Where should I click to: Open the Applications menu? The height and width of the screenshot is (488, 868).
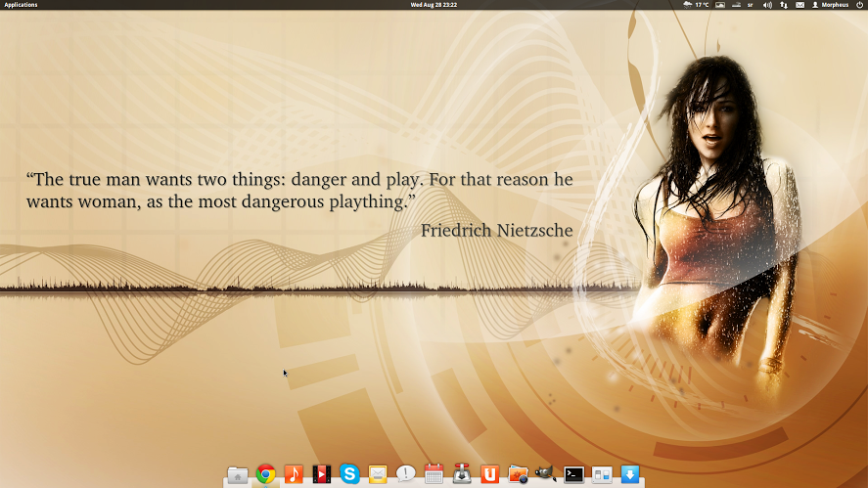tap(21, 5)
